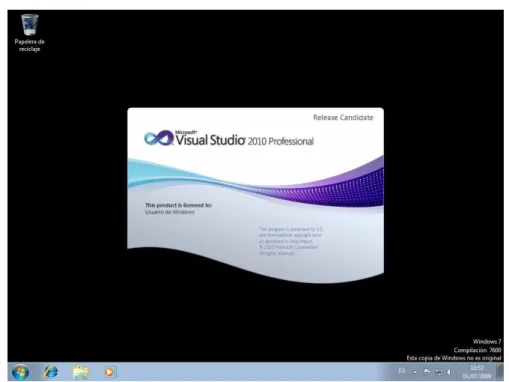
Task: Click the Visual Studio infinity logo on splash
Action: tap(159, 138)
